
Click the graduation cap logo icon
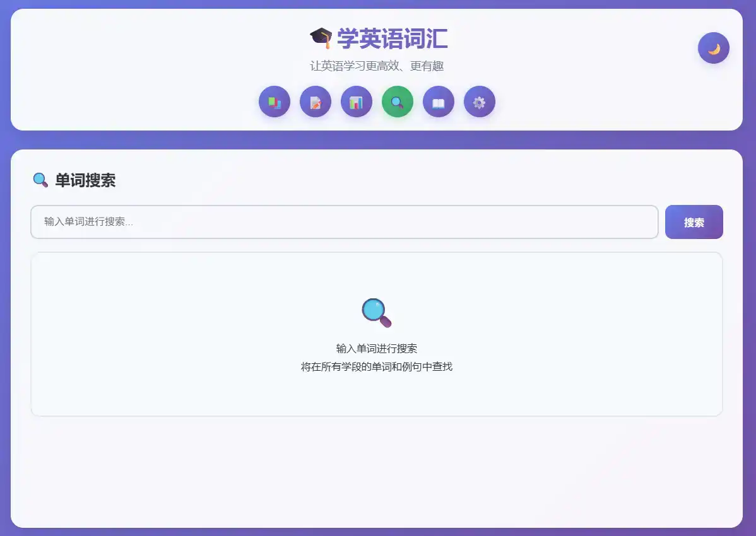point(321,38)
